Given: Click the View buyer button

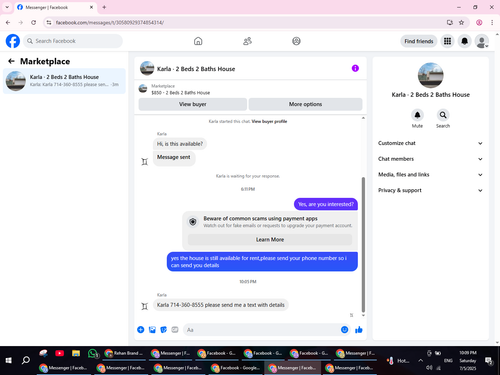Looking at the screenshot, I should point(193,104).
